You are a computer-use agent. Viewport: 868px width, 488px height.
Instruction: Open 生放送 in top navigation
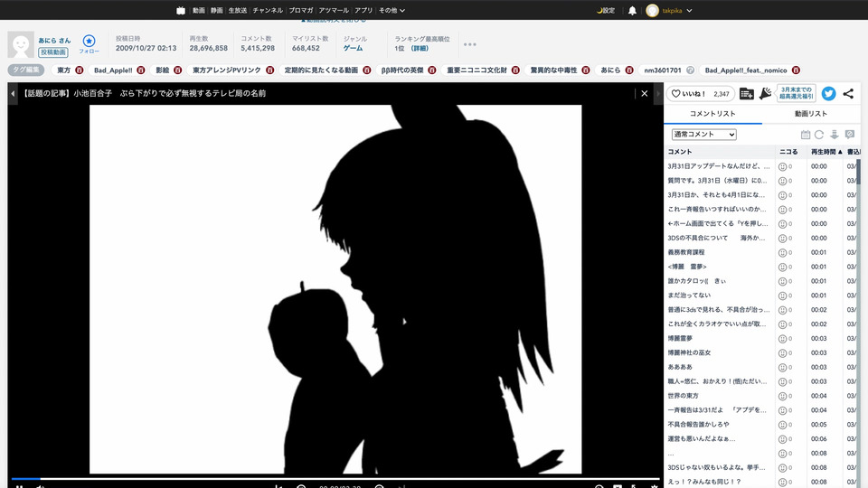(238, 11)
